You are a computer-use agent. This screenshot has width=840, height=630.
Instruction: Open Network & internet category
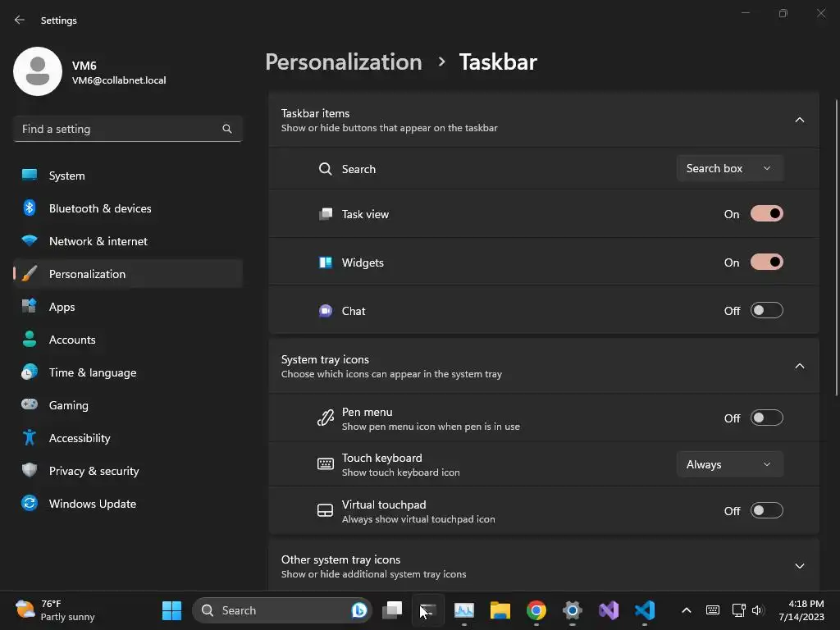128,241
